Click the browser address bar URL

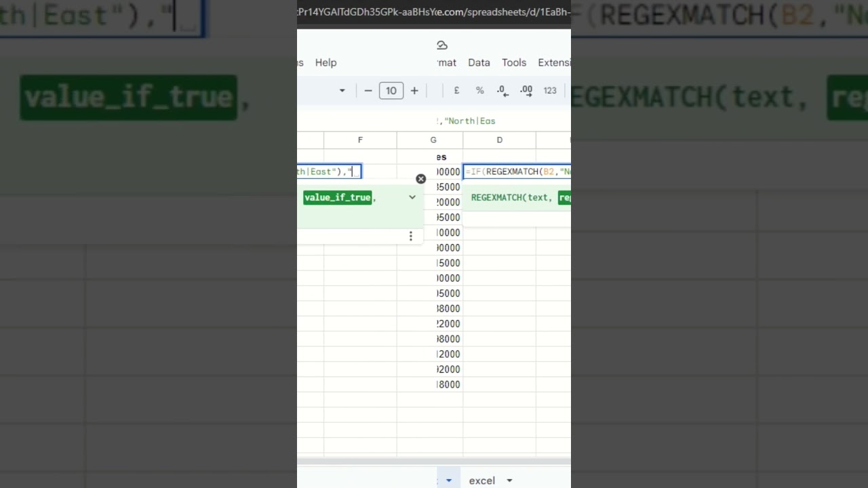pos(434,12)
